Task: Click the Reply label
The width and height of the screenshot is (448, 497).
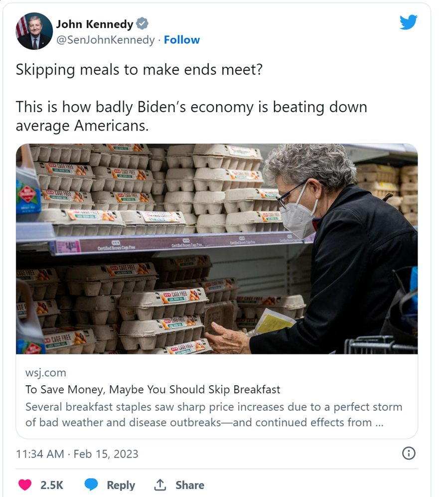Action: pyautogui.click(x=121, y=485)
